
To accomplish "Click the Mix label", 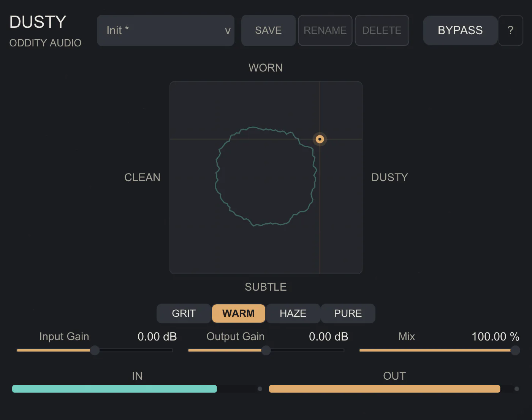I will (407, 337).
